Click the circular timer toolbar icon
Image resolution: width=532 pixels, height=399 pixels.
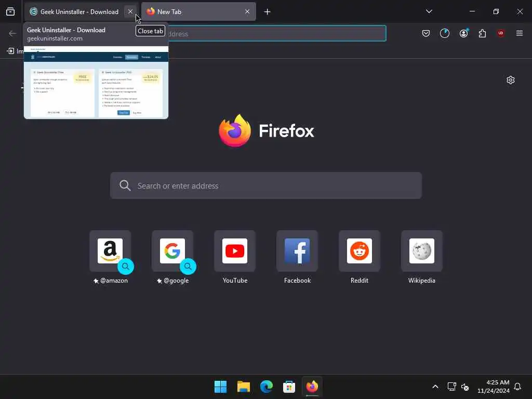pos(445,33)
